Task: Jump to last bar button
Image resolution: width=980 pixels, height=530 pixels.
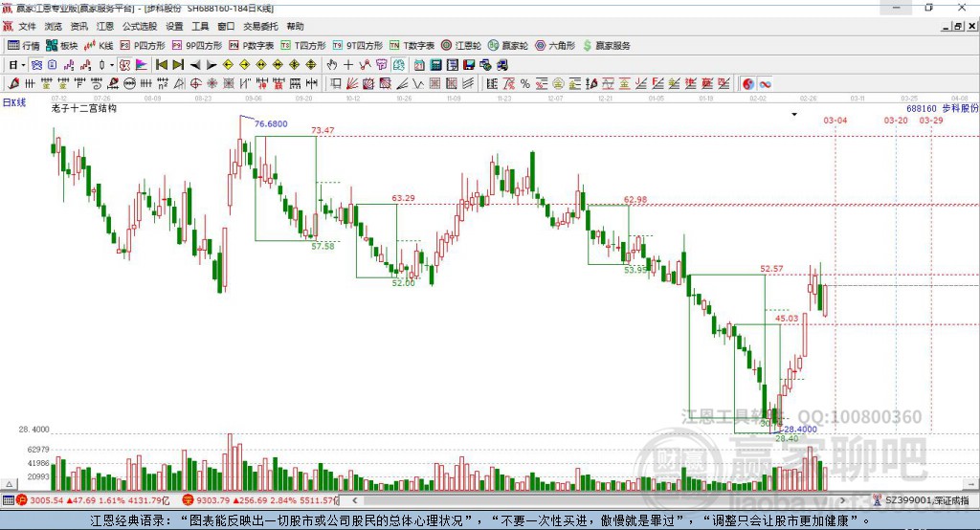Action: tap(178, 65)
